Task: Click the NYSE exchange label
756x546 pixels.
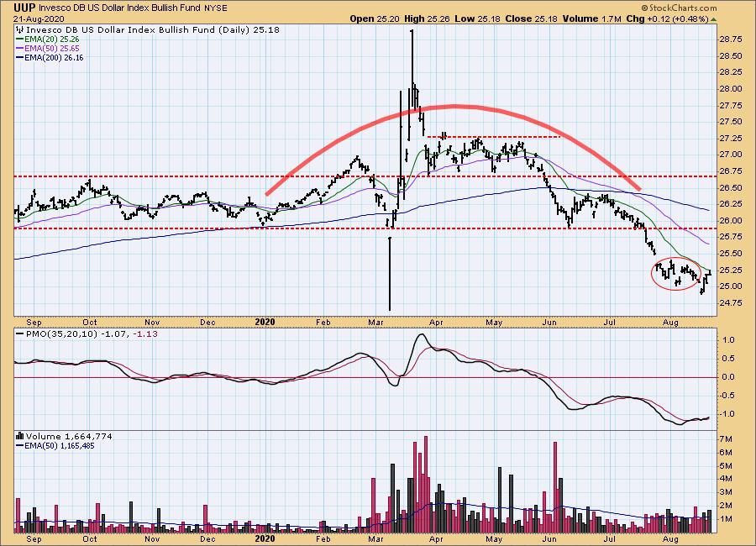Action: pos(216,8)
